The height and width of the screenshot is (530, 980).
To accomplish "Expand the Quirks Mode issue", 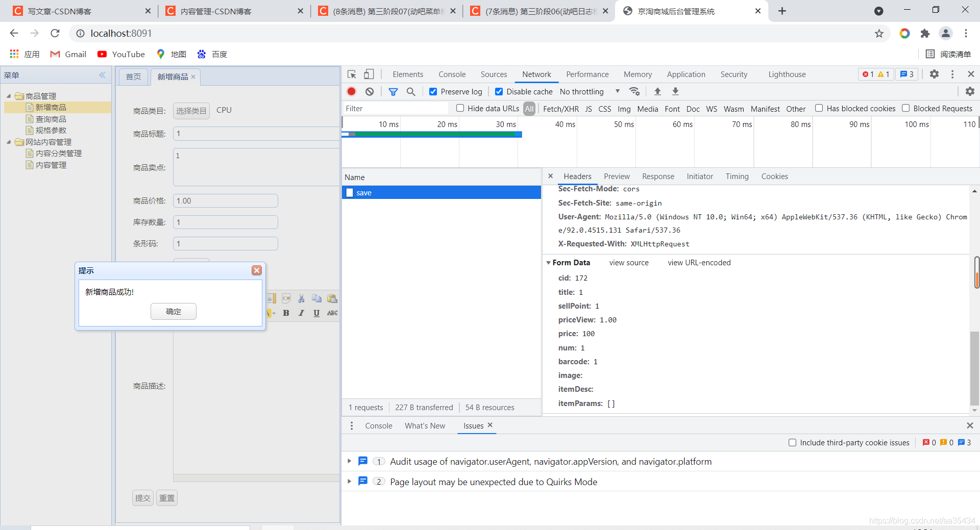I will [349, 482].
